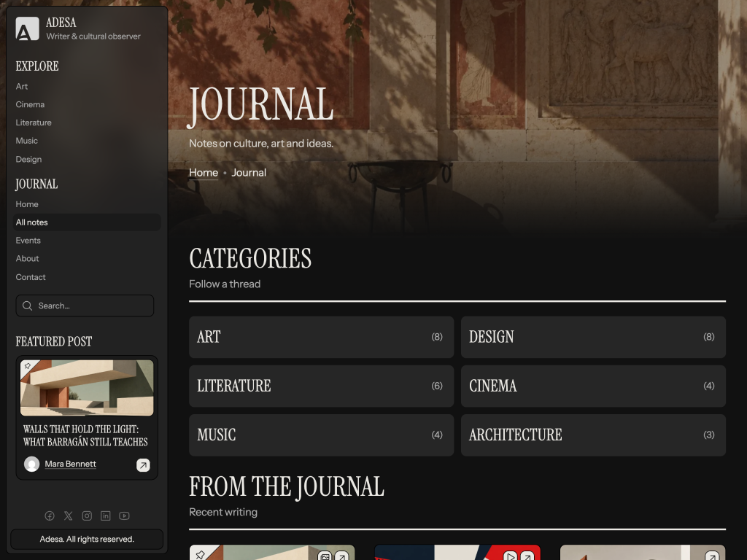
Task: Click Mara Bennett's avatar icon
Action: [32, 464]
